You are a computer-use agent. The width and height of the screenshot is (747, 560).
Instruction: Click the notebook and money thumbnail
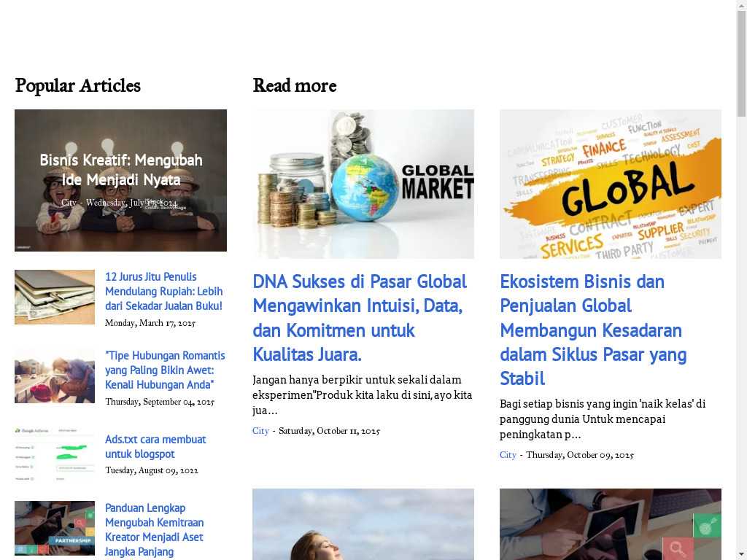click(55, 297)
